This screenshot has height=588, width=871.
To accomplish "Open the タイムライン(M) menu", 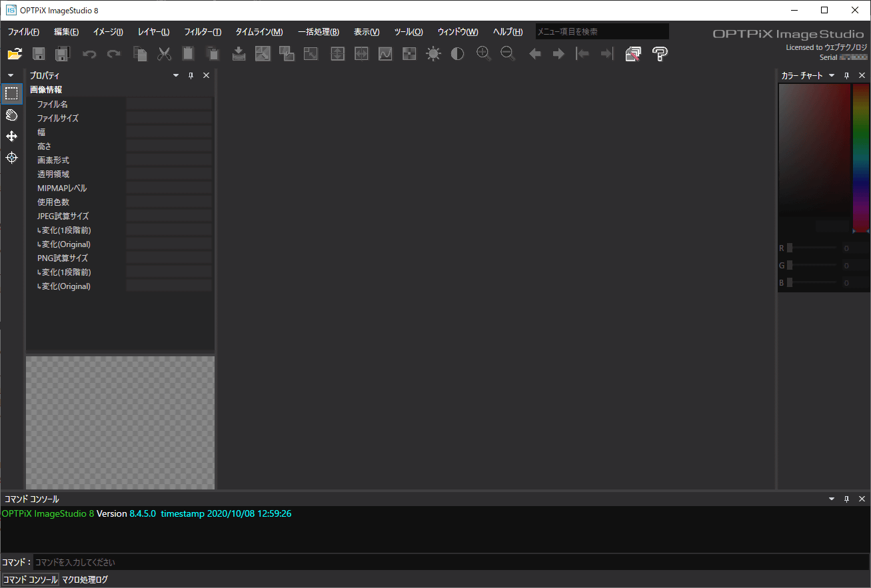I will [259, 32].
